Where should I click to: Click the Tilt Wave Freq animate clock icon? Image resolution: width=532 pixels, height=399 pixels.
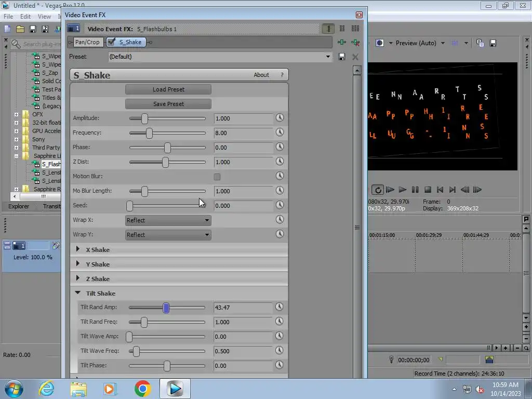(279, 351)
